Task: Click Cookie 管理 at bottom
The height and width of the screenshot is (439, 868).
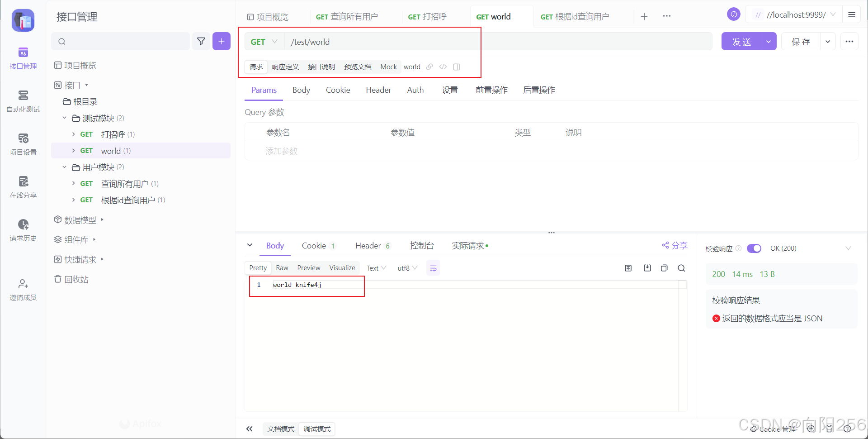Action: 773,429
